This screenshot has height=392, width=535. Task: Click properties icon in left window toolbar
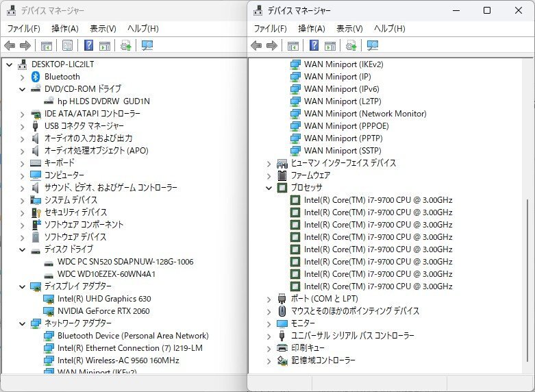point(68,45)
